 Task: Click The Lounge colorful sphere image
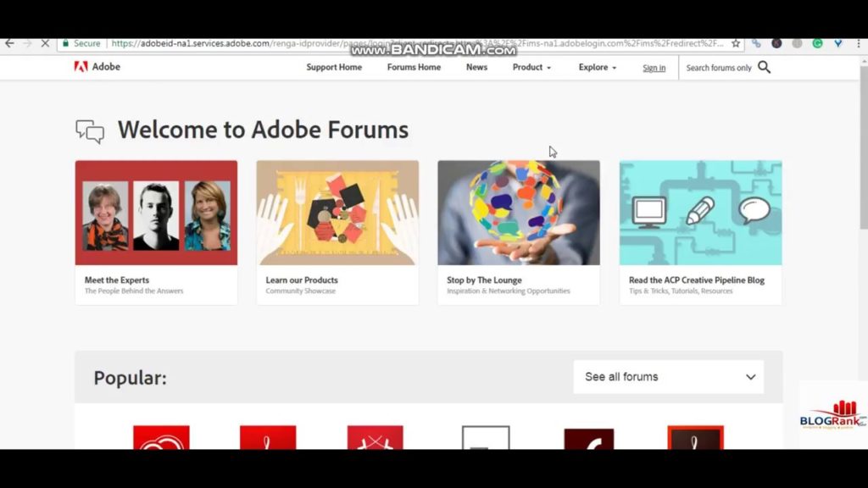point(519,213)
